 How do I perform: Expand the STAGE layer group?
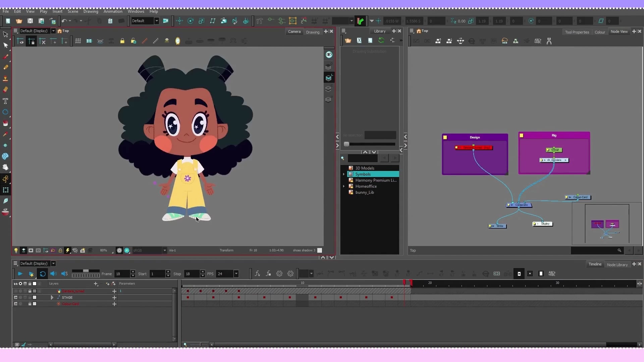click(x=52, y=298)
